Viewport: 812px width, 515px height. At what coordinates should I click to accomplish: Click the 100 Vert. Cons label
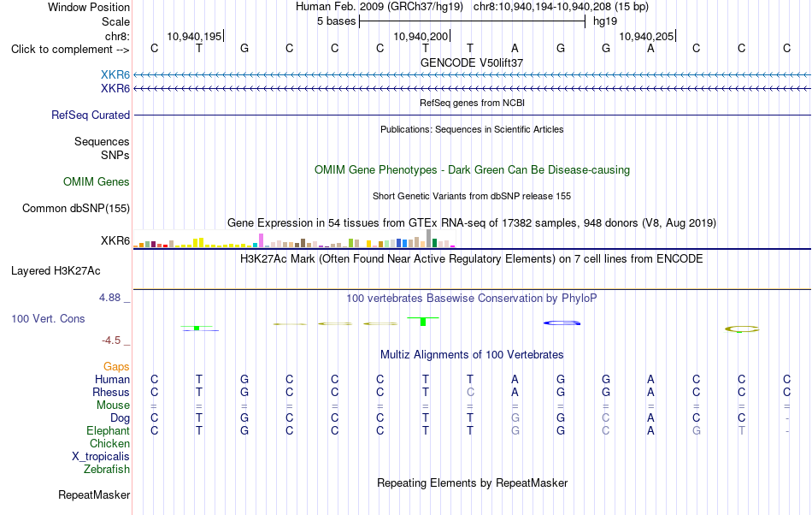(48, 318)
